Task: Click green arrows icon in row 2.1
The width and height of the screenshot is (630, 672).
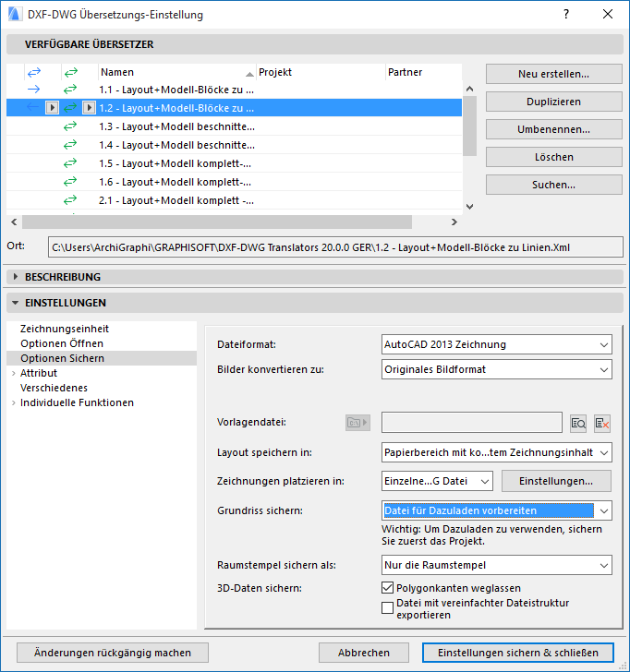Action: [70, 200]
